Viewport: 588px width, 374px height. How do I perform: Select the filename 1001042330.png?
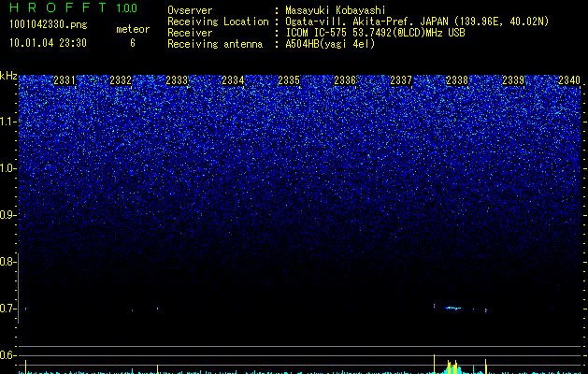coord(49,24)
